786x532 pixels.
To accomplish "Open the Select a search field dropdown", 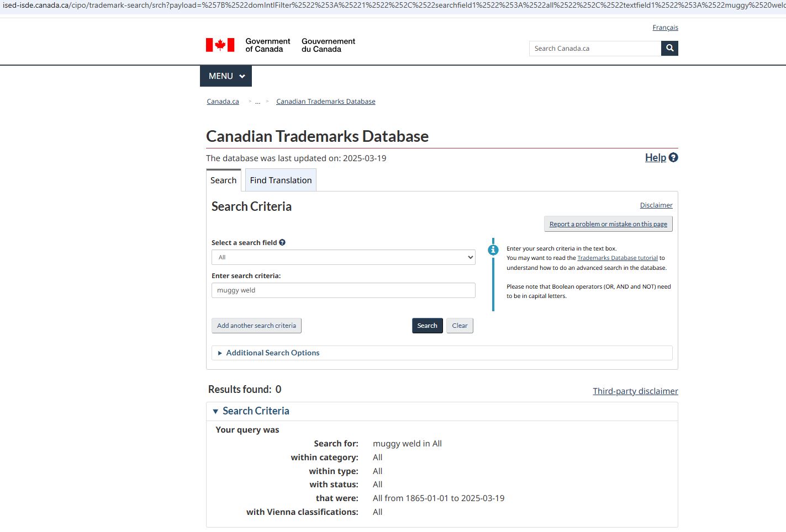I will pos(344,257).
